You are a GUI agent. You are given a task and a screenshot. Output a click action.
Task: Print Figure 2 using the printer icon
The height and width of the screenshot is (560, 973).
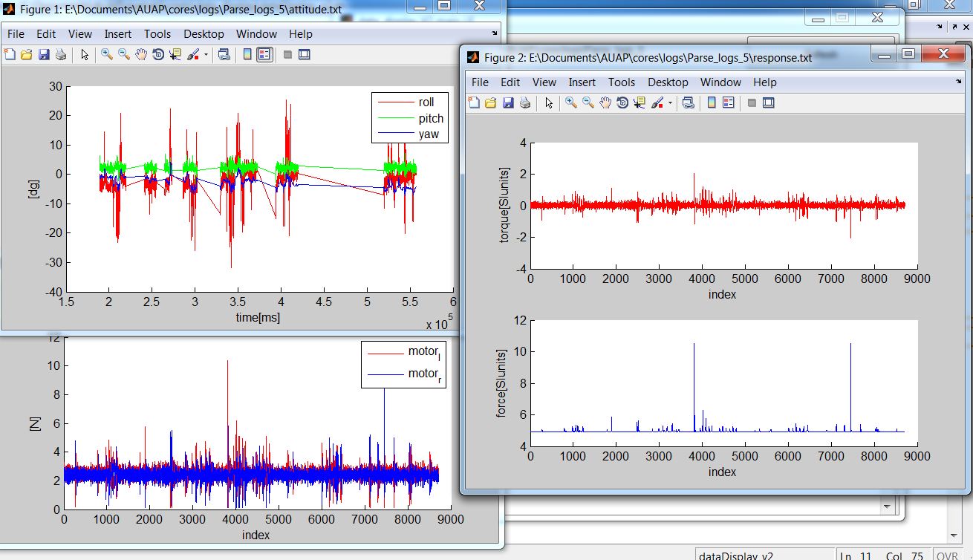525,102
